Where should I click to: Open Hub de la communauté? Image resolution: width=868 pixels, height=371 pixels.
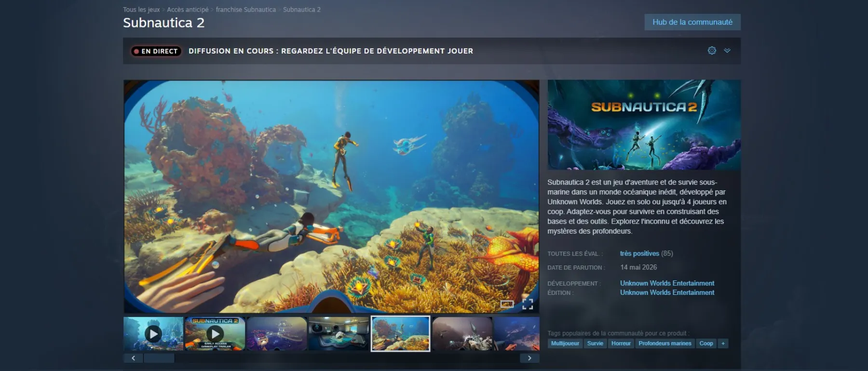(x=692, y=22)
